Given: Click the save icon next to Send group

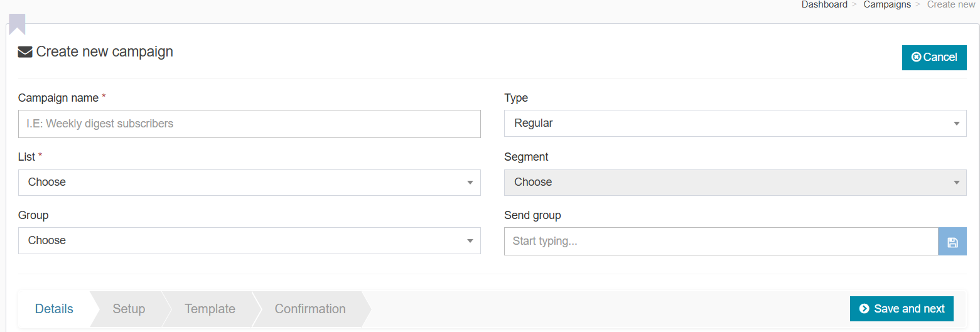Looking at the screenshot, I should click(952, 242).
